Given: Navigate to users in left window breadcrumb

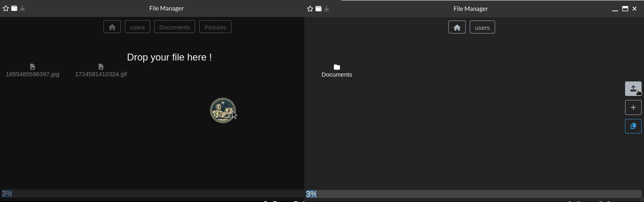Looking at the screenshot, I should tap(137, 27).
